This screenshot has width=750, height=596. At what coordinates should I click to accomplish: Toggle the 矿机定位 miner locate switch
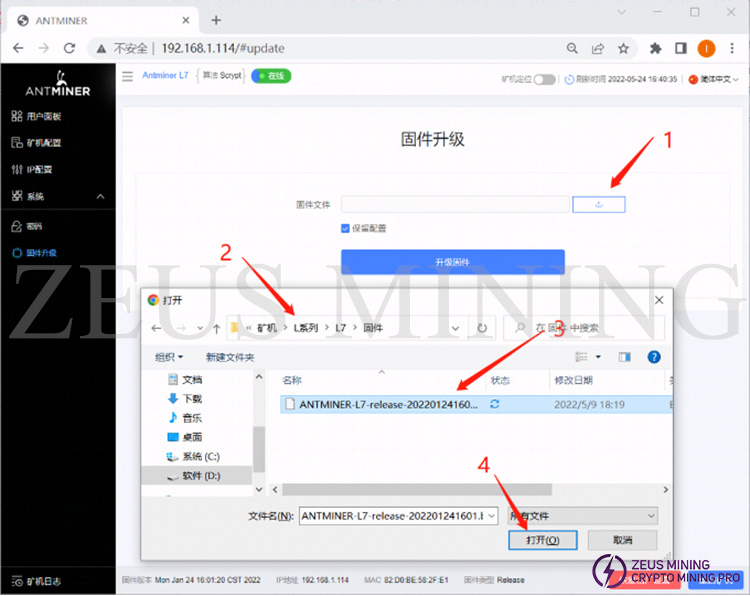544,79
